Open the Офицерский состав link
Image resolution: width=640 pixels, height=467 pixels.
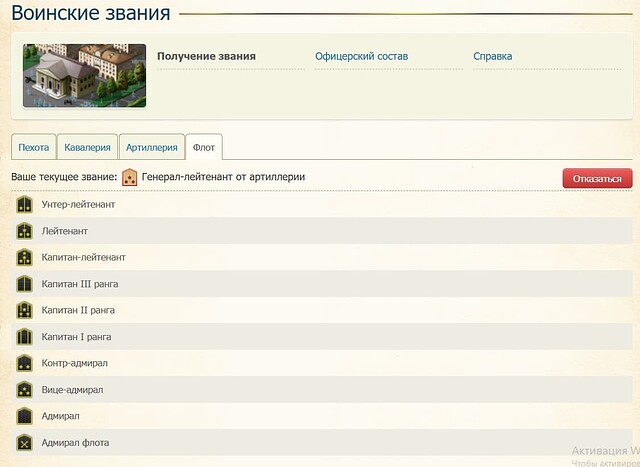362,56
